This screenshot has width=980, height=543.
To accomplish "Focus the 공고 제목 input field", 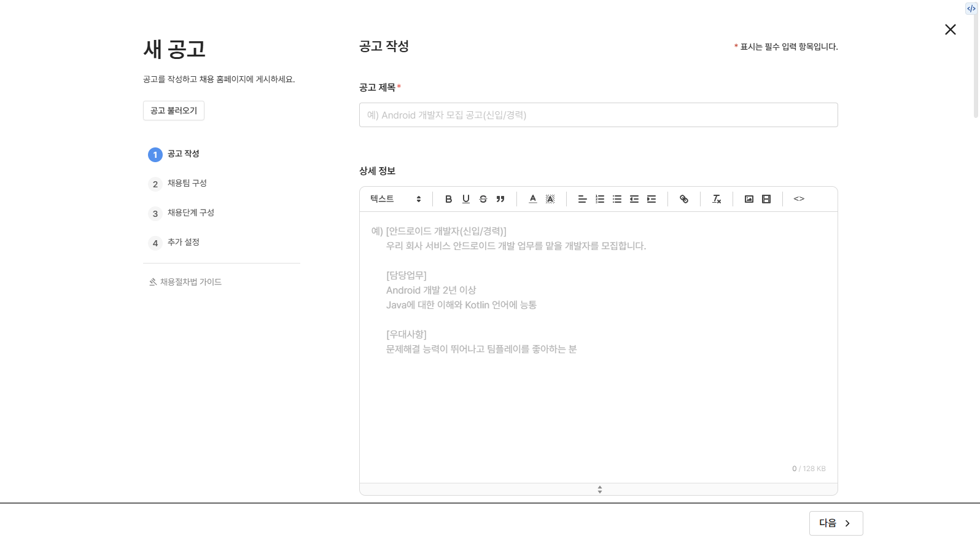I will [598, 115].
